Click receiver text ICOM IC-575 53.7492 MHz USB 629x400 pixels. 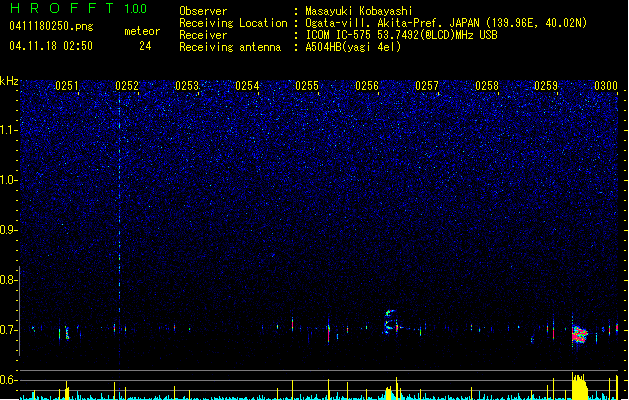401,35
